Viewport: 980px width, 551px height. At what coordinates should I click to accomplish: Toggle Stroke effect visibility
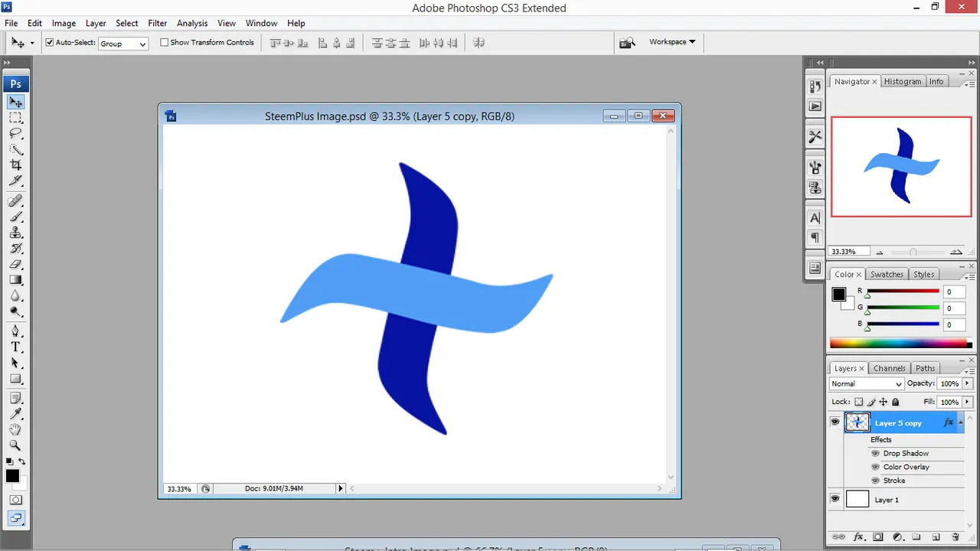tap(876, 481)
